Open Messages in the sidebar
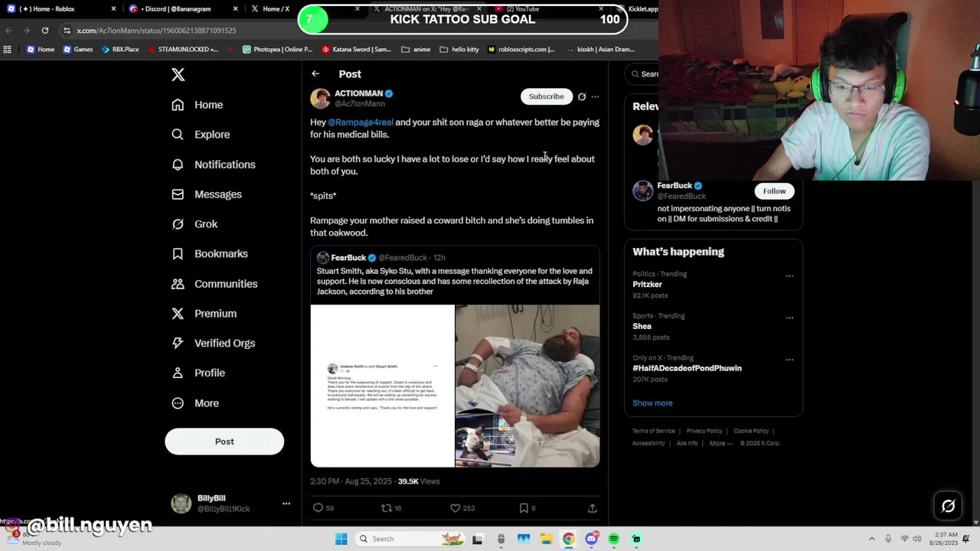This screenshot has width=980, height=551. click(x=207, y=194)
